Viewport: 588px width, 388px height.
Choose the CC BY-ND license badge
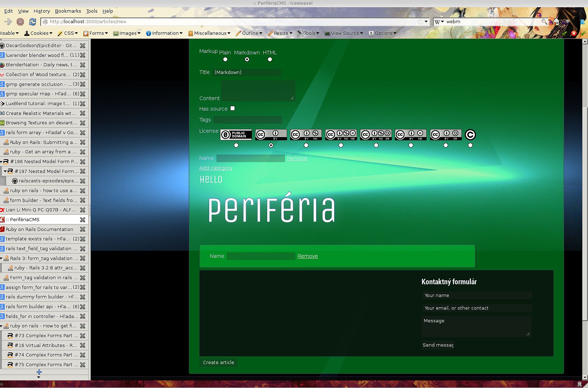coord(411,135)
